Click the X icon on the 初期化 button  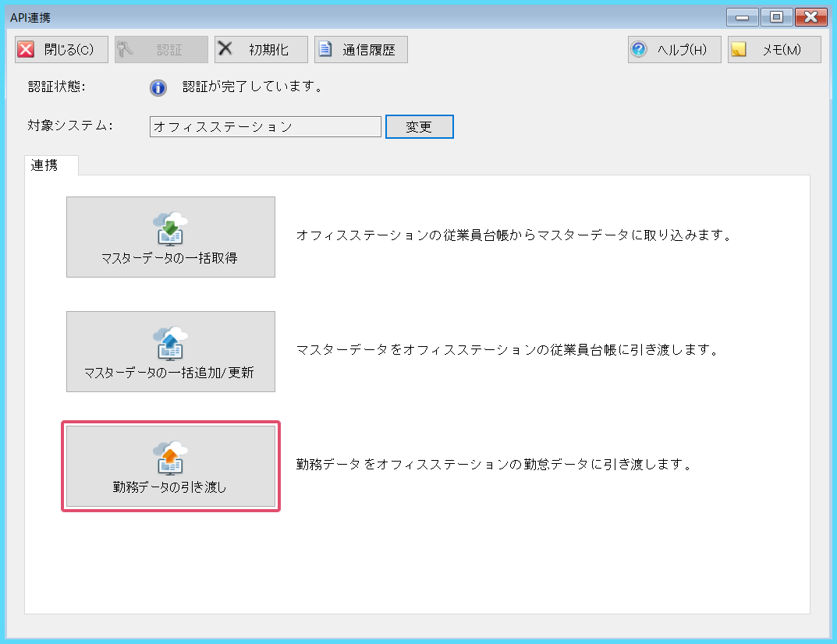[225, 48]
